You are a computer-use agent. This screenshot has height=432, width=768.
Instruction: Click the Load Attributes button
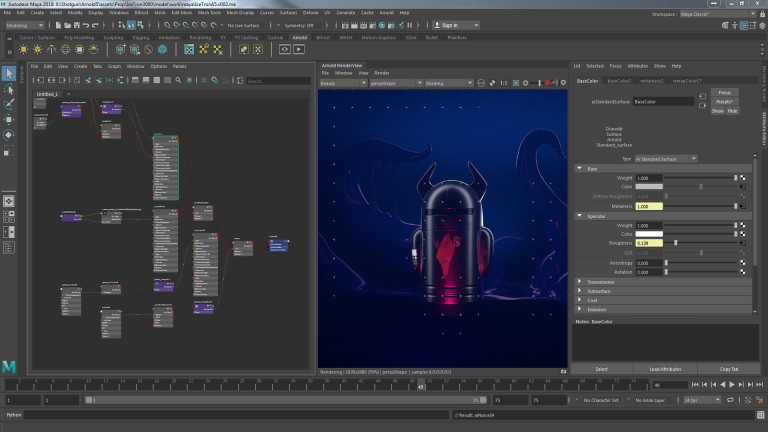665,369
